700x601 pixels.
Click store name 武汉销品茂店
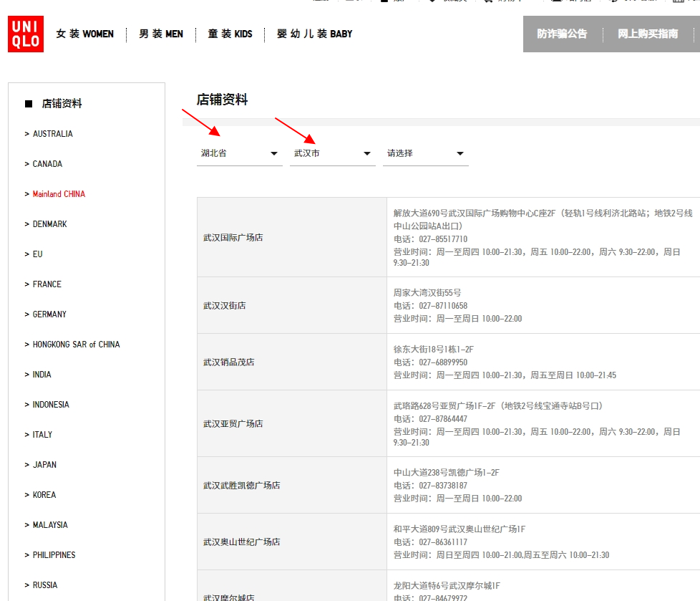[228, 362]
